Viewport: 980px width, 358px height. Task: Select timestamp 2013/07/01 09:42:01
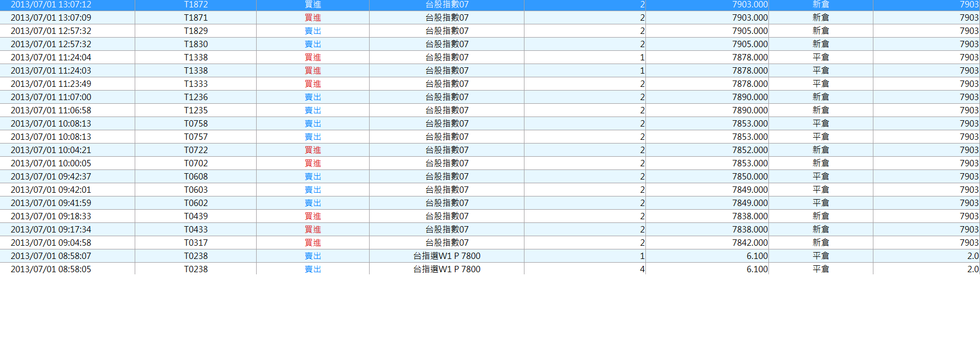[x=51, y=190]
